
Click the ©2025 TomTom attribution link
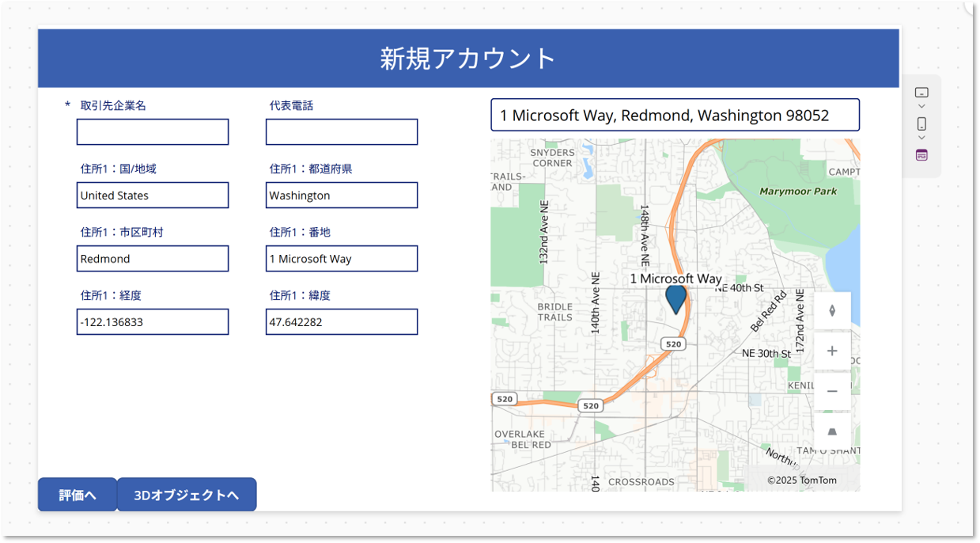[801, 480]
